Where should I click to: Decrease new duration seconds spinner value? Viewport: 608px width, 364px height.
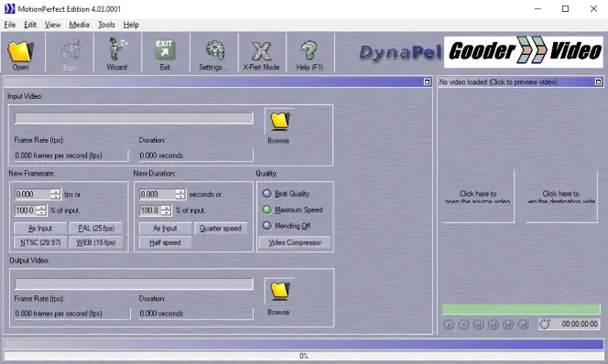pos(180,197)
